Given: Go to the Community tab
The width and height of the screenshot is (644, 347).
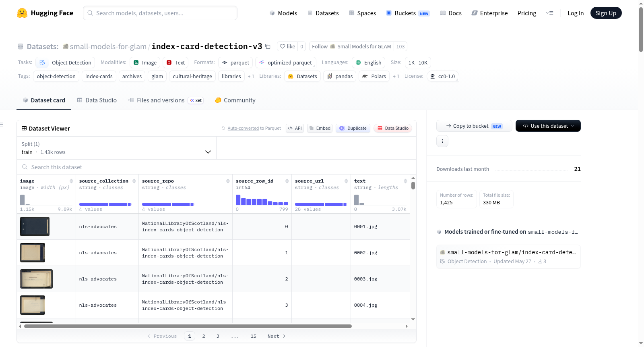Looking at the screenshot, I should (235, 100).
